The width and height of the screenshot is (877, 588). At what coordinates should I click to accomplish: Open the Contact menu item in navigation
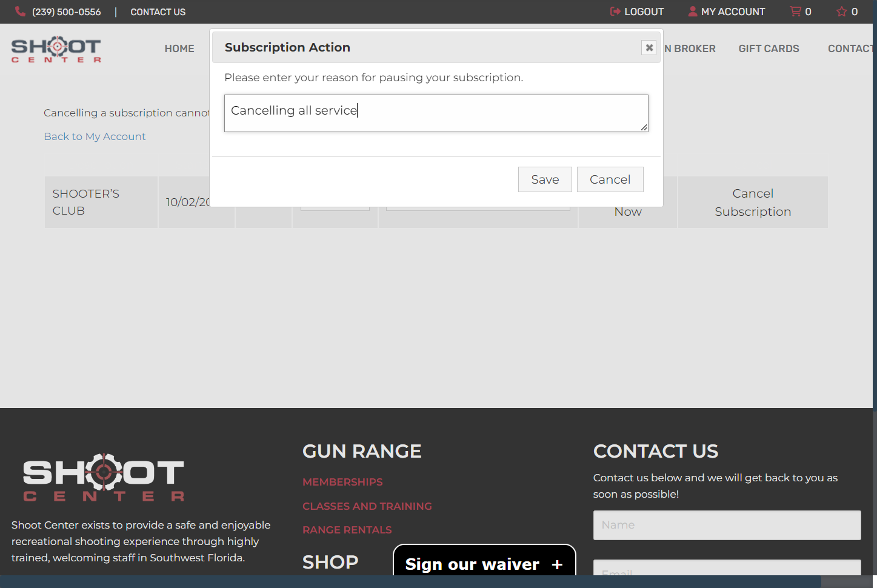(850, 48)
